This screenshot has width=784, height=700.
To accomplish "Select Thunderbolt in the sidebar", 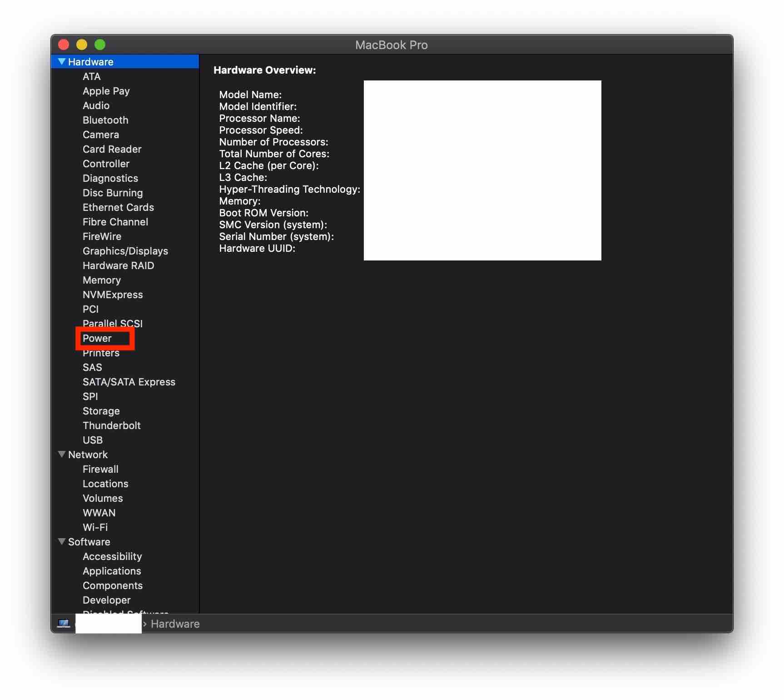I will click(112, 425).
